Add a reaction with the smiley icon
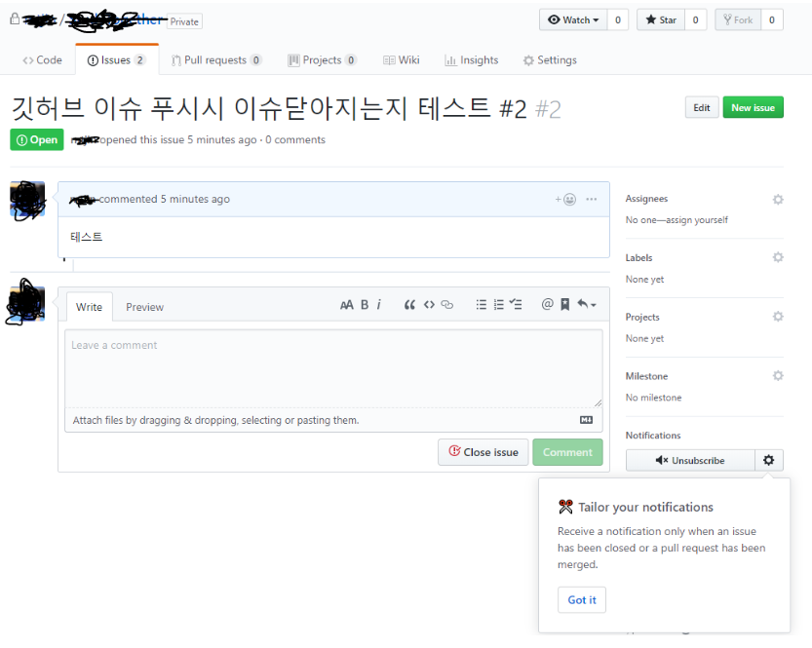This screenshot has height=648, width=812. [566, 199]
